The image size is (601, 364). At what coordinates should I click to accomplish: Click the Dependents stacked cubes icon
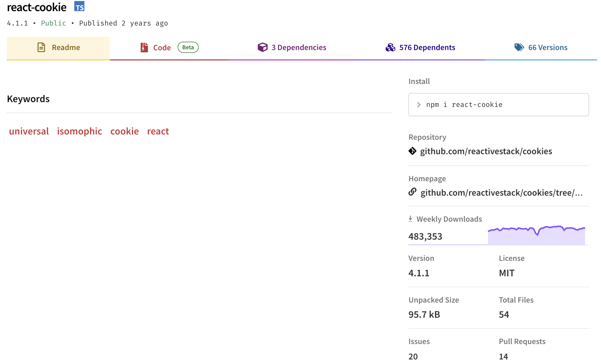click(x=390, y=47)
